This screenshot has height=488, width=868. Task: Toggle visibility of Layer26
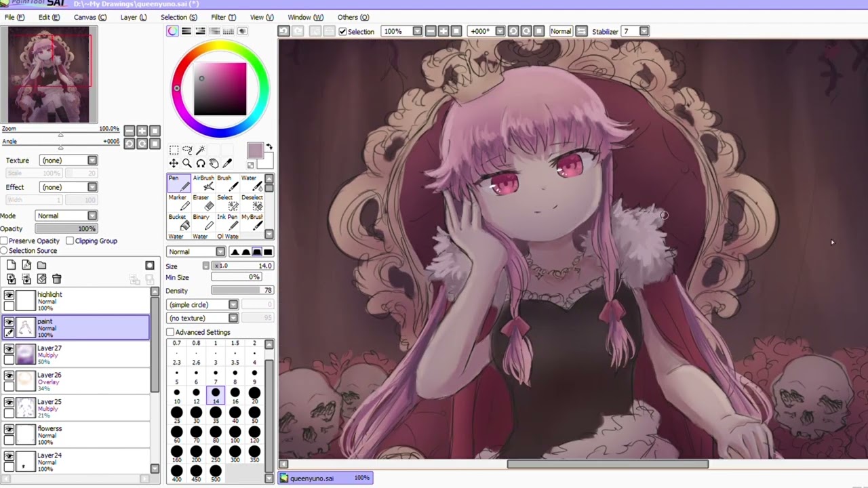[9, 375]
